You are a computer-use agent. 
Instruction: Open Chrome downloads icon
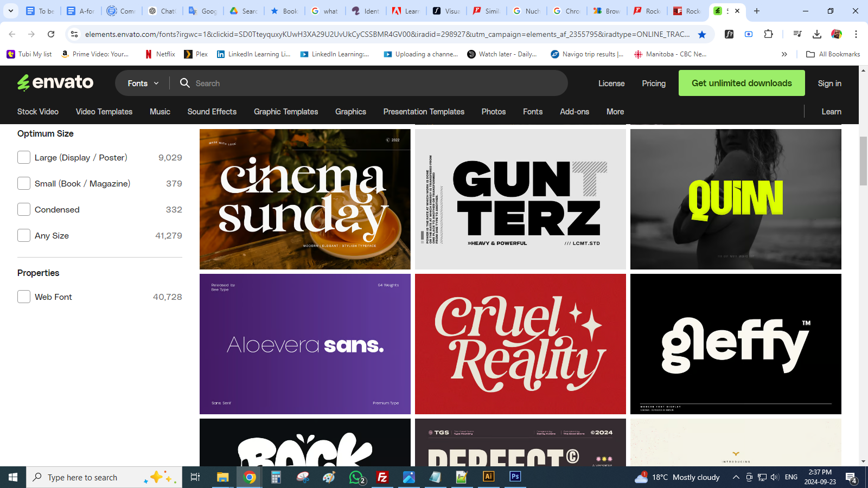816,34
